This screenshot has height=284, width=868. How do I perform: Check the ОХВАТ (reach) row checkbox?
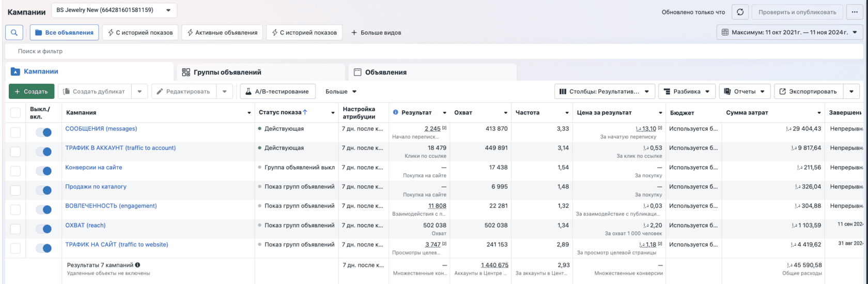(16, 229)
